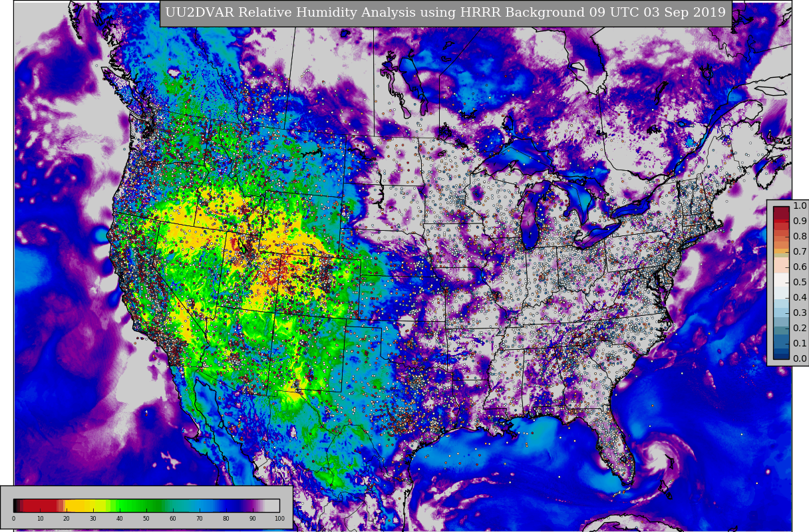Click the 0.7 label on vertical colorbar

(800, 252)
